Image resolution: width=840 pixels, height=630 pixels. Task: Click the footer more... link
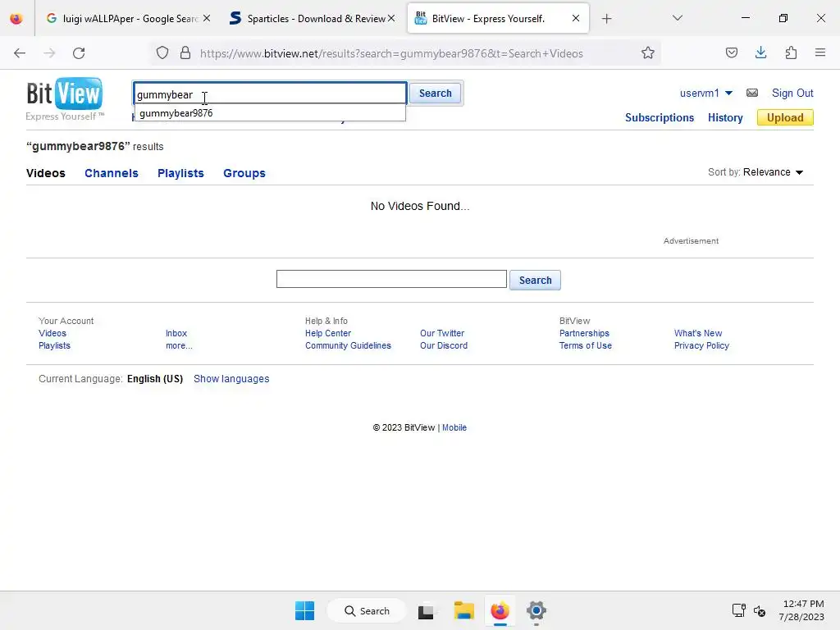[x=179, y=345]
